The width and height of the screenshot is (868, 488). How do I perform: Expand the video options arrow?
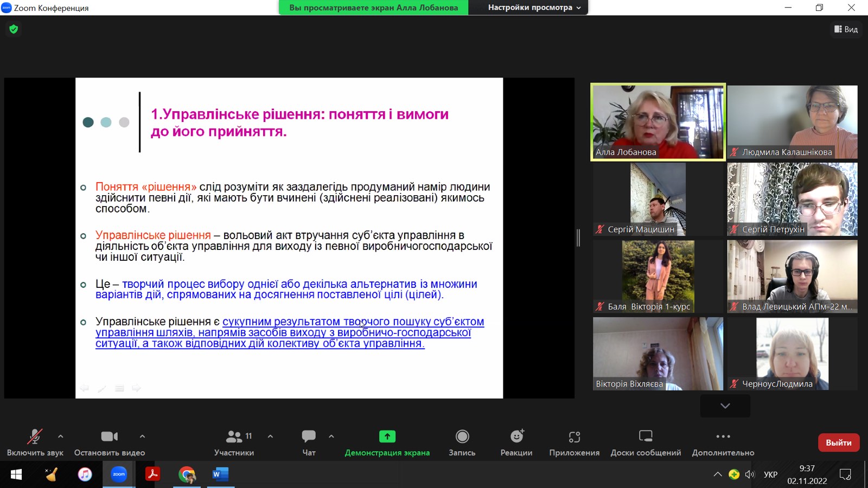142,436
